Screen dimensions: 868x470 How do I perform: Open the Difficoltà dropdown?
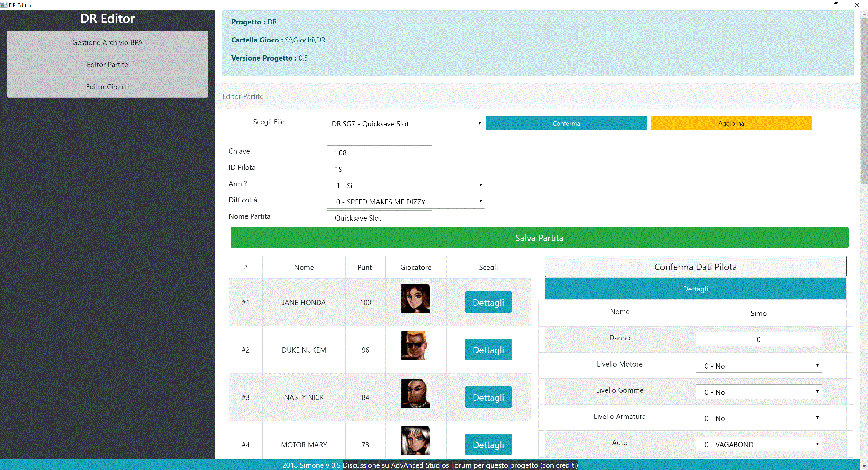(x=406, y=202)
